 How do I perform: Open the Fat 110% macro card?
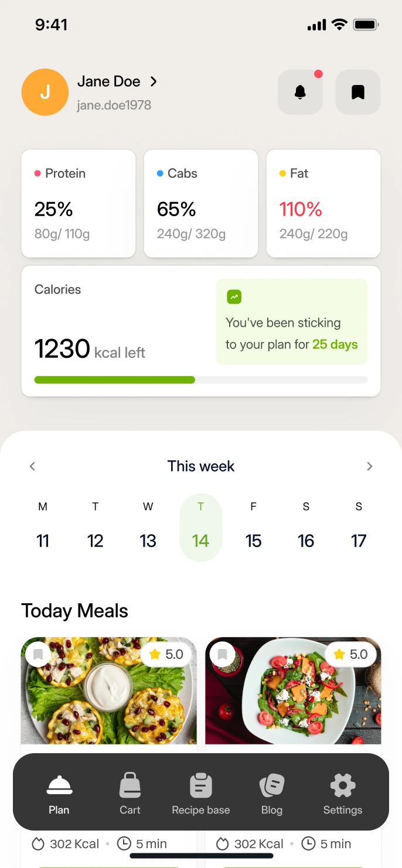pos(323,203)
